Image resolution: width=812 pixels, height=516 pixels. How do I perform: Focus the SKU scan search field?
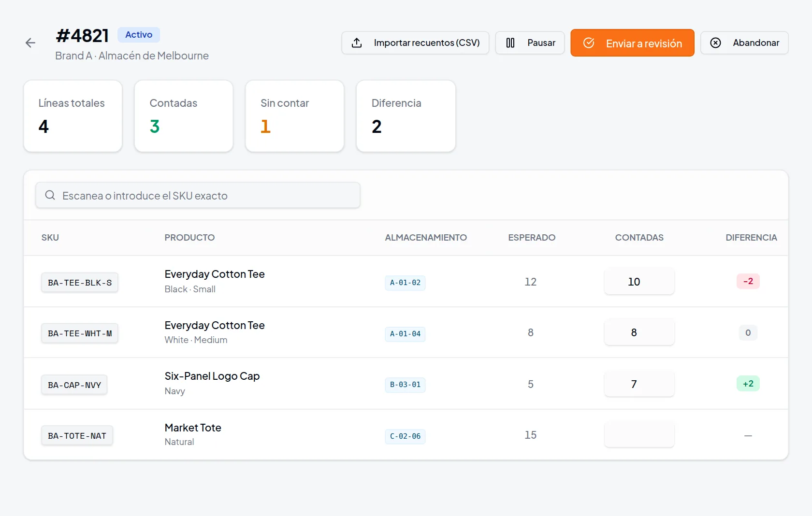198,195
